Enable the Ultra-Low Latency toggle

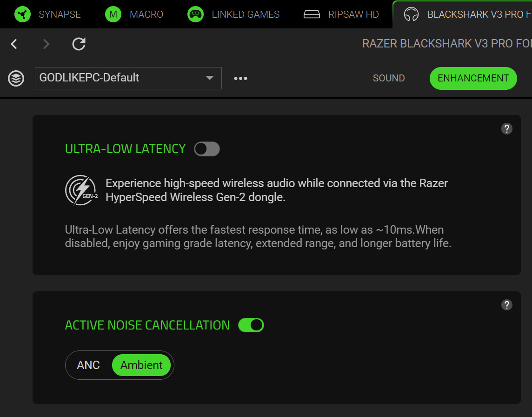pyautogui.click(x=207, y=149)
